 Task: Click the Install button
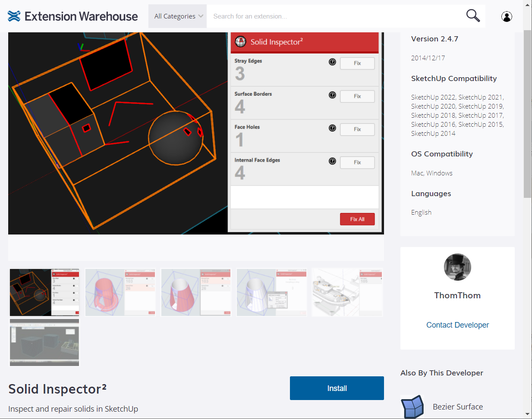pos(337,388)
